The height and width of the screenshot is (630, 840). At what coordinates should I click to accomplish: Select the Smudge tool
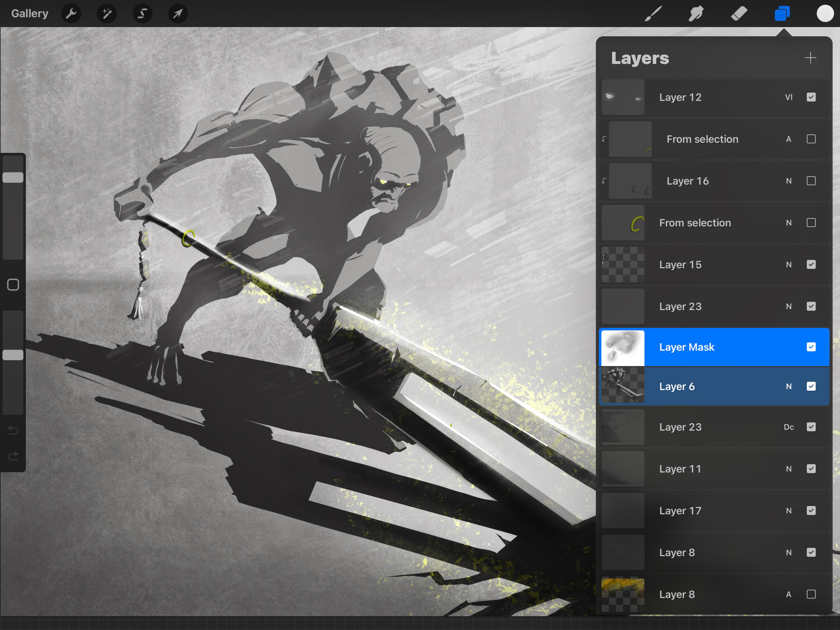click(696, 14)
